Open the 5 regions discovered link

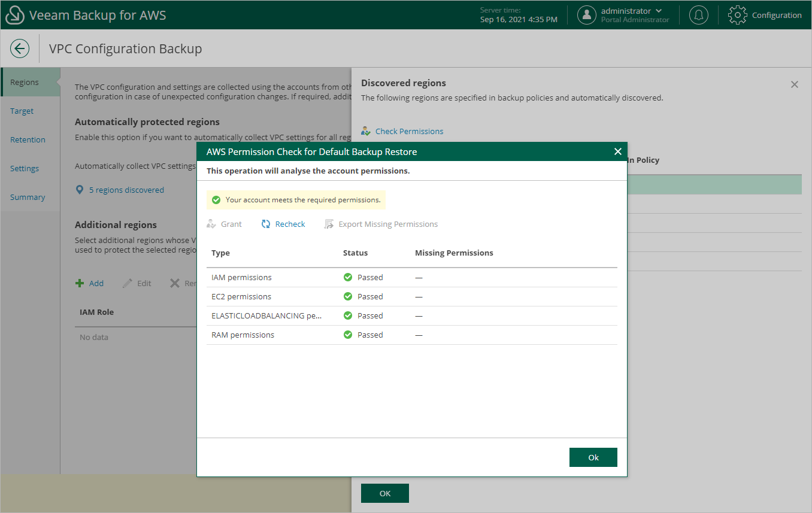click(127, 190)
